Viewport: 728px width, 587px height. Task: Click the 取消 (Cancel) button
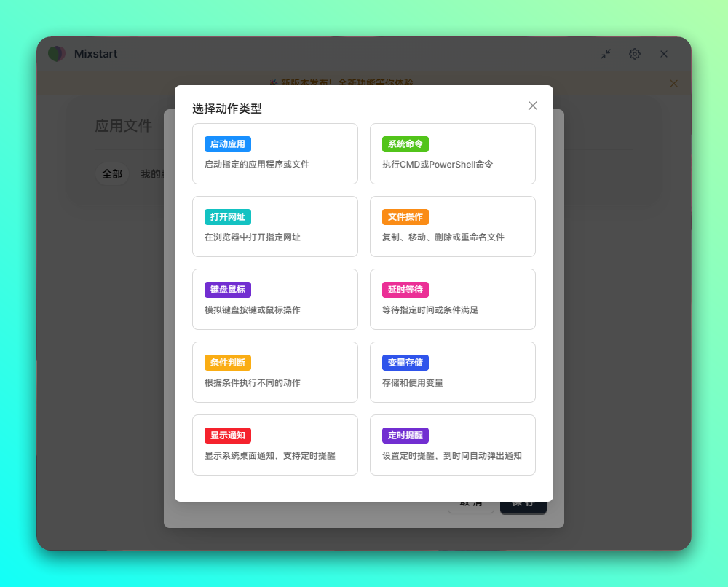pyautogui.click(x=471, y=503)
